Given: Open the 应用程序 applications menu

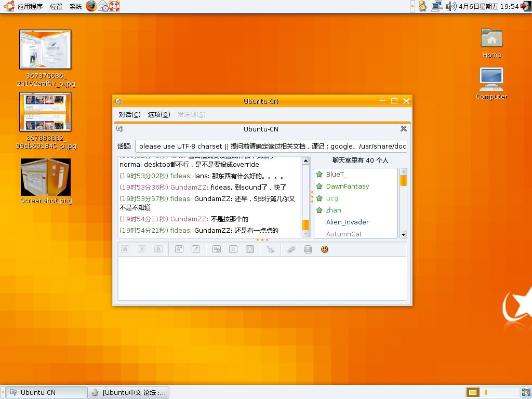Looking at the screenshot, I should [x=30, y=6].
